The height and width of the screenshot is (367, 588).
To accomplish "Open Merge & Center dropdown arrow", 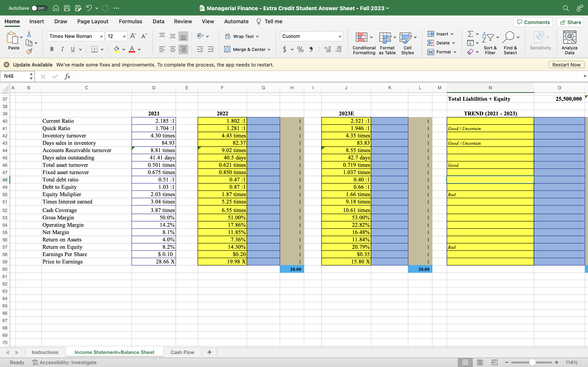I will tap(269, 50).
